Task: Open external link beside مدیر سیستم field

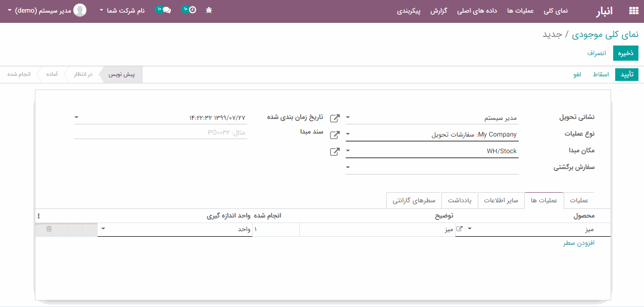Action: click(x=335, y=118)
